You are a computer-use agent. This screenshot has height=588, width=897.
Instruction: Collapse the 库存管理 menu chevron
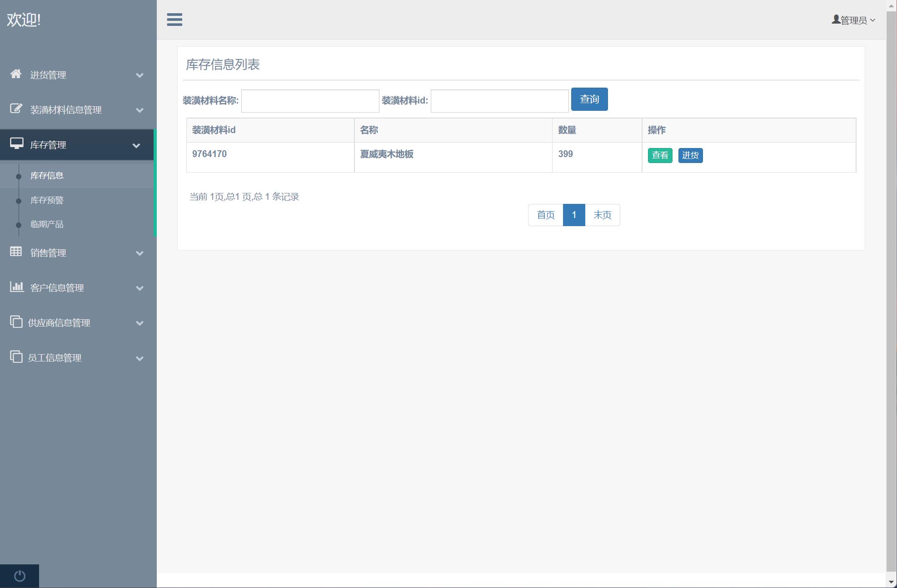tap(136, 145)
